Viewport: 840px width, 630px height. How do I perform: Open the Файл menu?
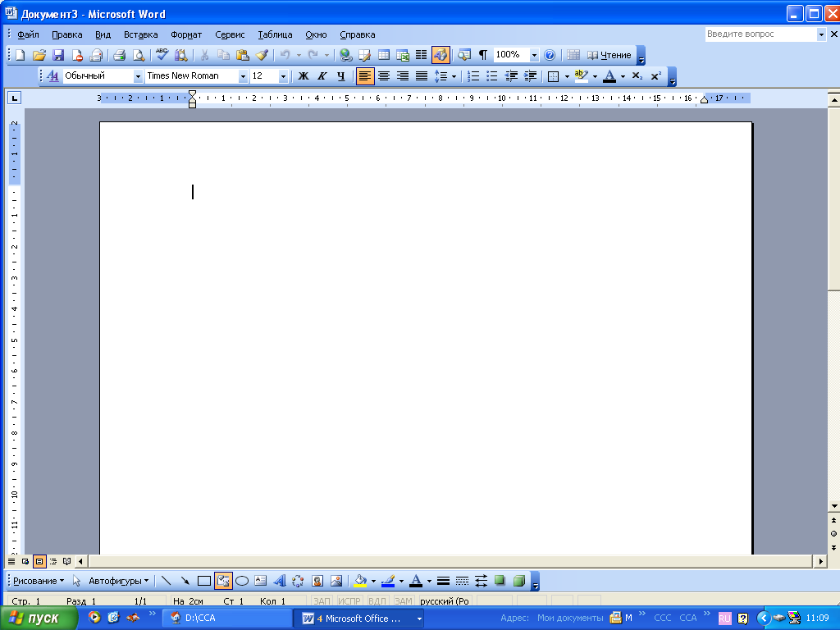(x=28, y=34)
